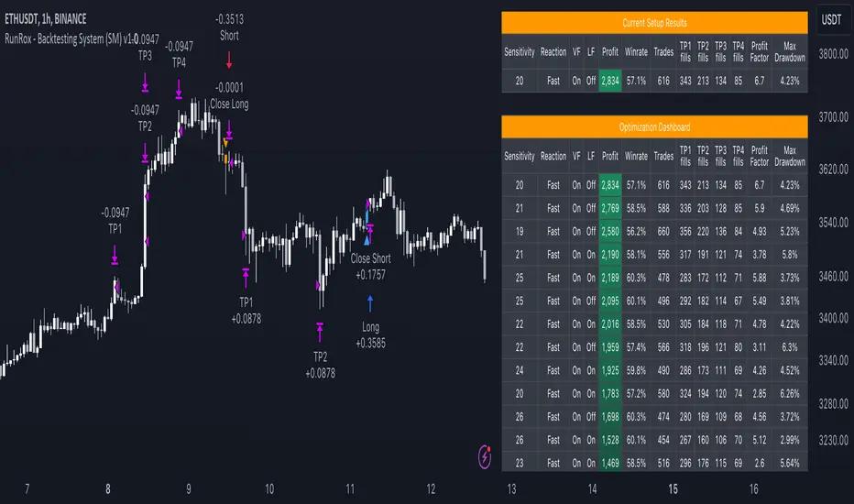Image resolution: width=854 pixels, height=504 pixels.
Task: Click the Long +0.3585 label
Action: (370, 335)
